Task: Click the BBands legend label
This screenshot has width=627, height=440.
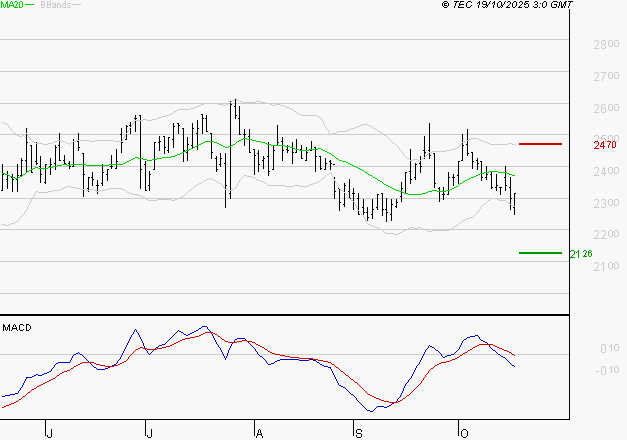Action: tap(56, 5)
